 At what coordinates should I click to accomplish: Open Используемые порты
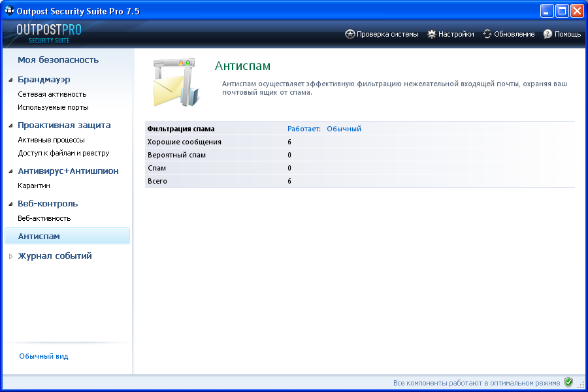[x=54, y=107]
